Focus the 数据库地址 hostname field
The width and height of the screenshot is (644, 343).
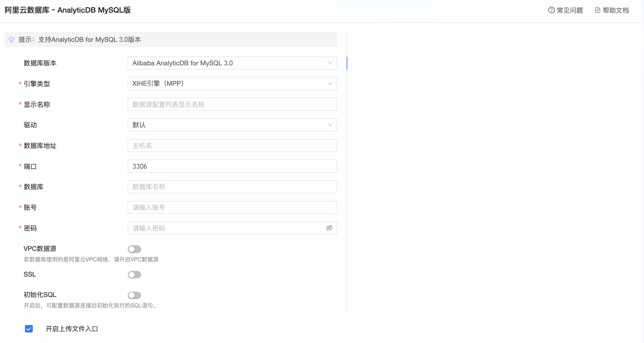click(x=232, y=145)
